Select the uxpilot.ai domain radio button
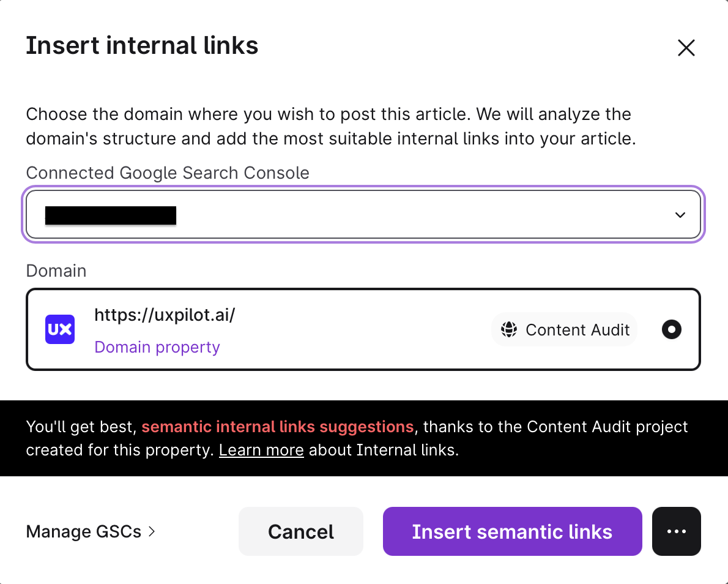Viewport: 728px width, 584px height. (671, 329)
